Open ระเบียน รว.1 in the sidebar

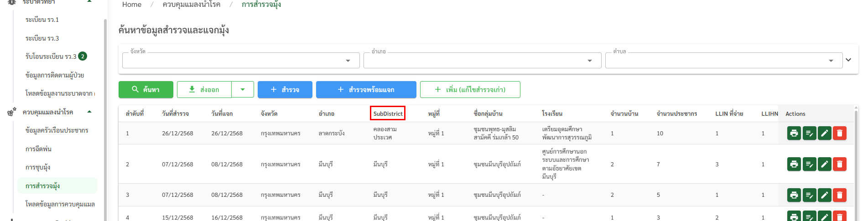click(42, 20)
